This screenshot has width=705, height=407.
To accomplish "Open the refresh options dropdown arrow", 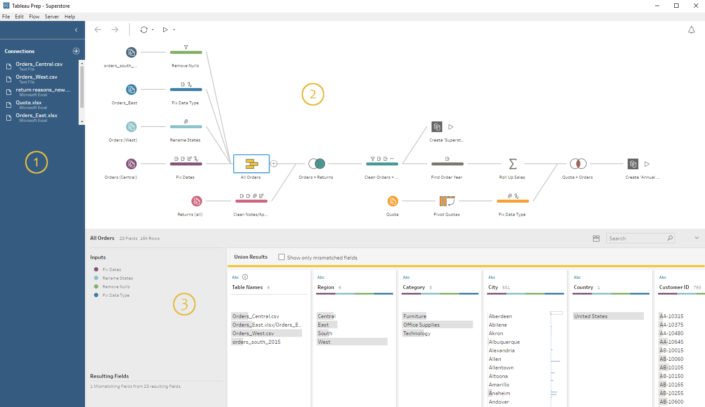I will pyautogui.click(x=153, y=30).
